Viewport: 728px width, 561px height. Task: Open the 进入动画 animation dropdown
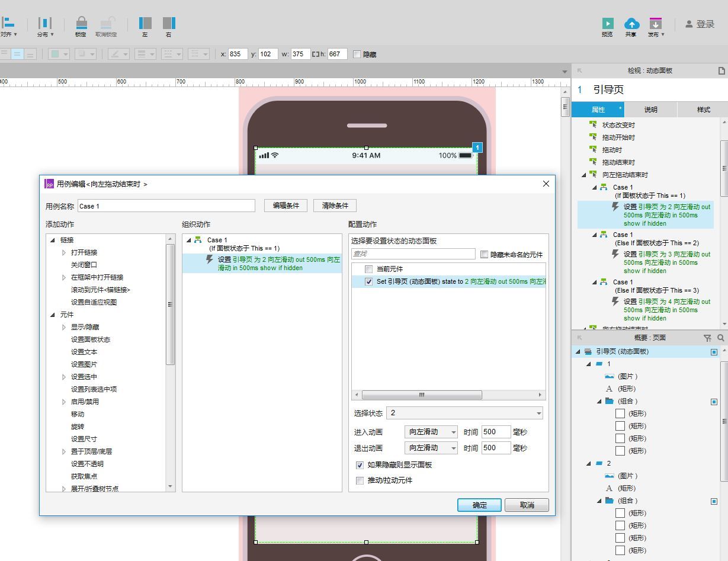click(x=431, y=432)
